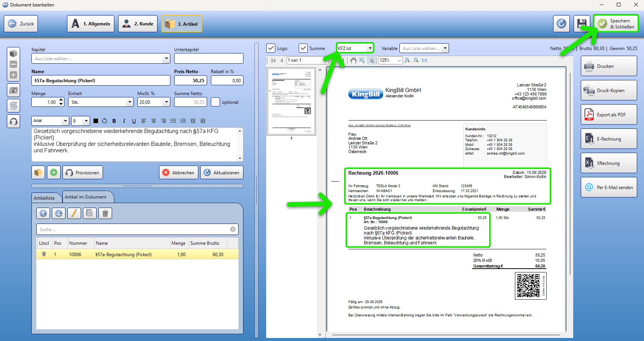Viewport: 644px width, 341px height.
Task: Align description text right
Action: (164, 121)
